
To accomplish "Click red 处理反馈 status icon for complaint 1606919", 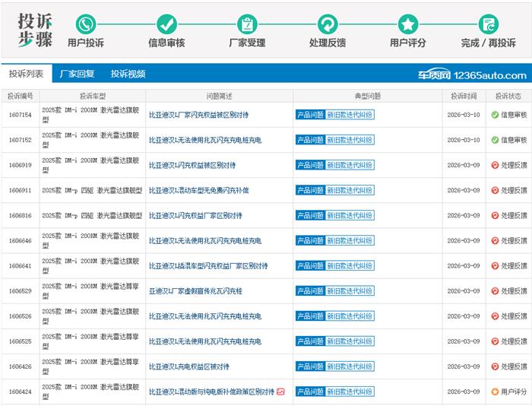I will click(x=495, y=165).
